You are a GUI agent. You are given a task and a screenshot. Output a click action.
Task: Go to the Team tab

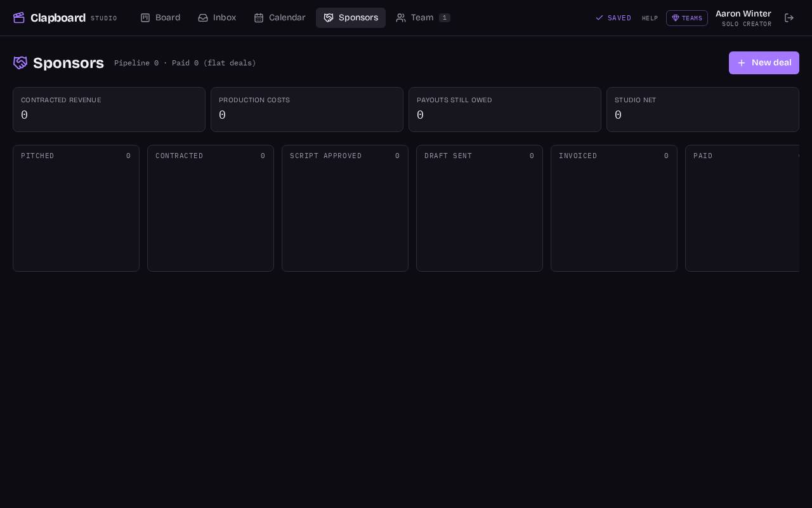[423, 18]
